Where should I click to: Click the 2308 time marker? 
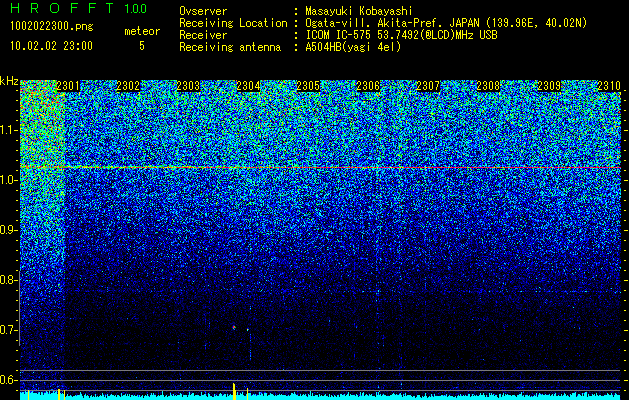(488, 86)
